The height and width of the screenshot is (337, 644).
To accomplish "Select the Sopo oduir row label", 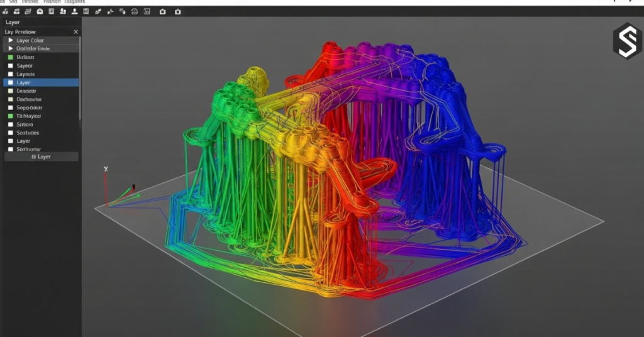I will click(x=29, y=108).
